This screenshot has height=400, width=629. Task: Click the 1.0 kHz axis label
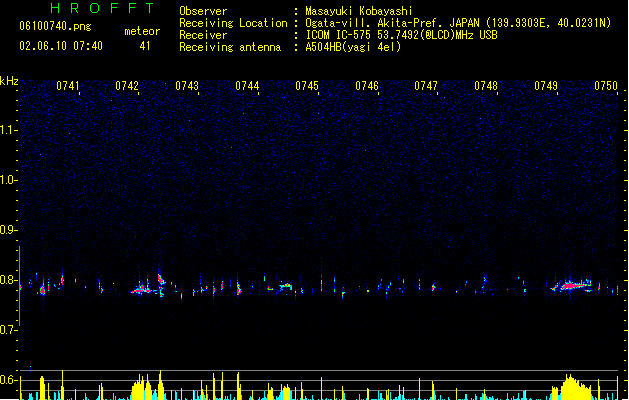[x=8, y=180]
